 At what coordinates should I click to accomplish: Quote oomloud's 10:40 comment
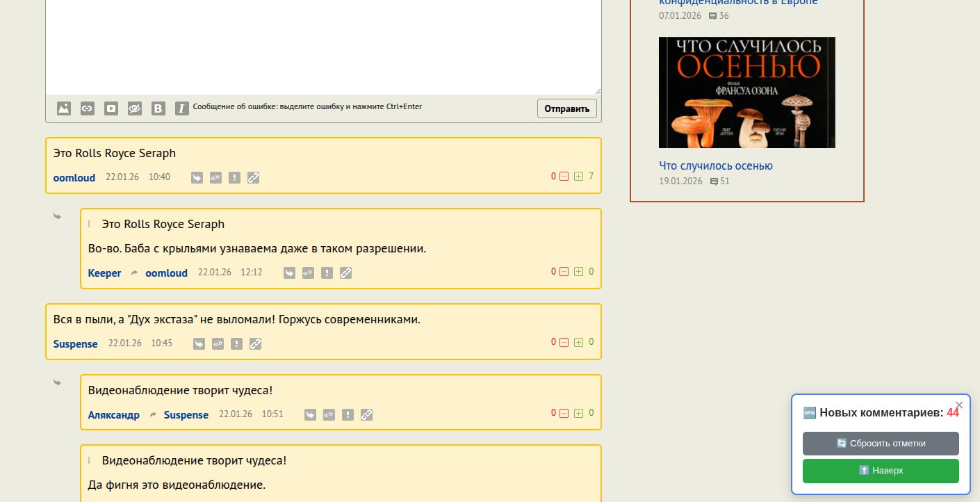point(215,178)
